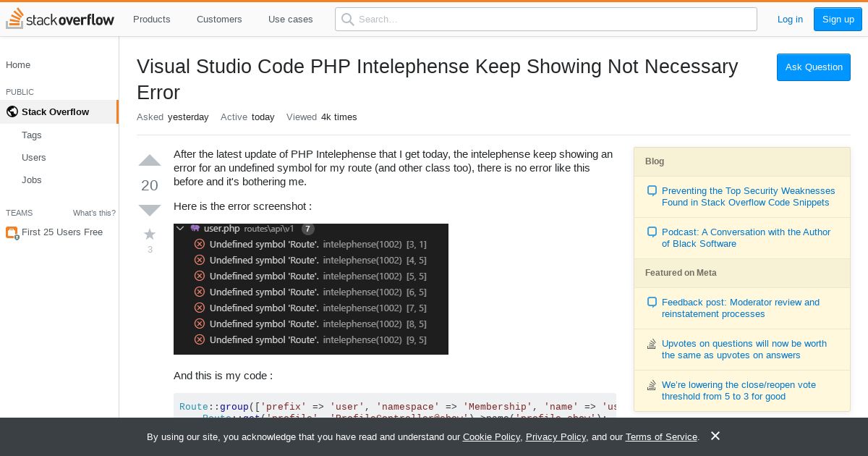868x456 pixels.
Task: Click stack icon beside Upvotes on questions post
Action: 652,344
